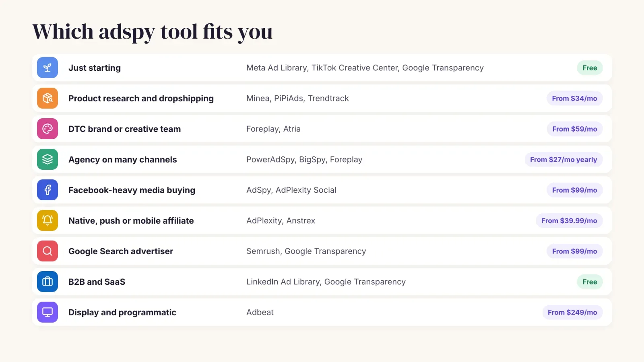This screenshot has width=644, height=362.
Task: Select 'B2B and SaaS' label
Action: pos(97,282)
